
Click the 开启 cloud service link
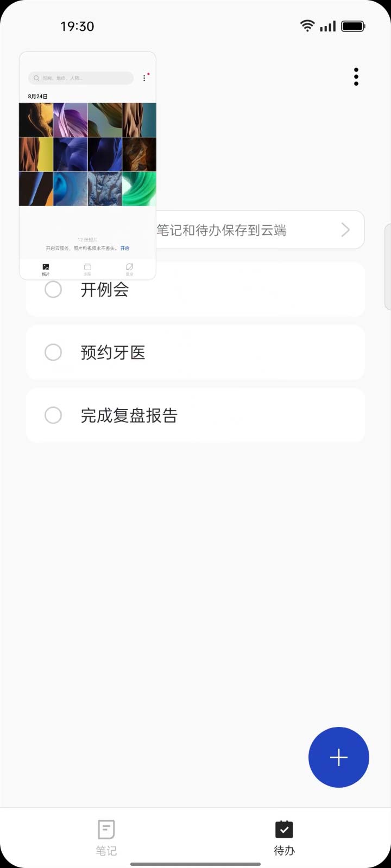click(125, 248)
